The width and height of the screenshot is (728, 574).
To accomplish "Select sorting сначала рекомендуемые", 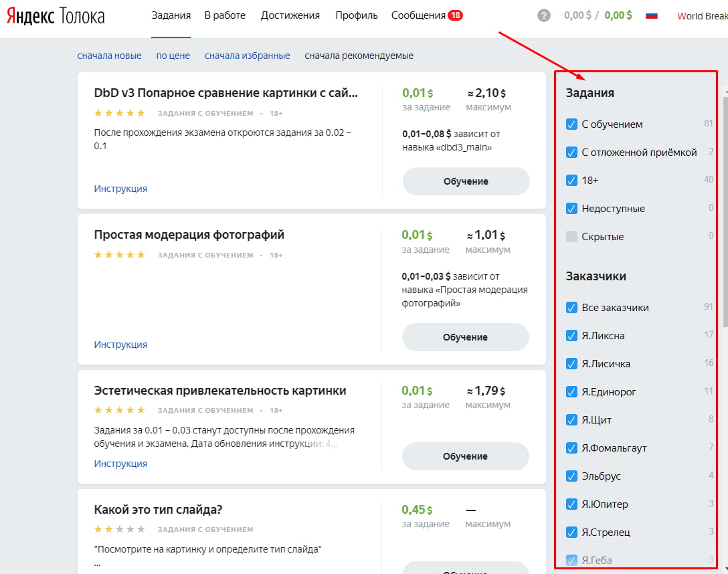I will pos(359,56).
